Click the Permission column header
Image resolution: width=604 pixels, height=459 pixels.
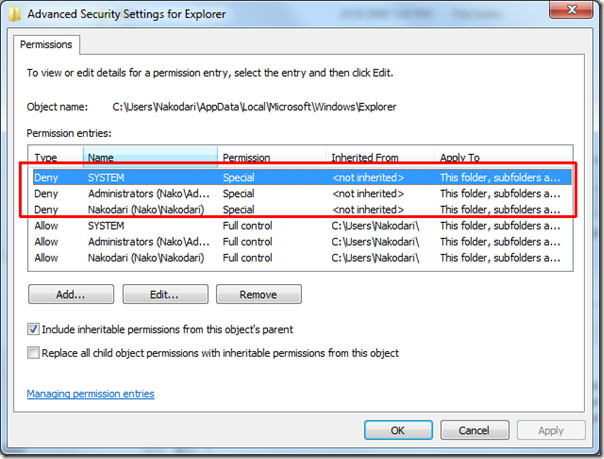tap(272, 158)
